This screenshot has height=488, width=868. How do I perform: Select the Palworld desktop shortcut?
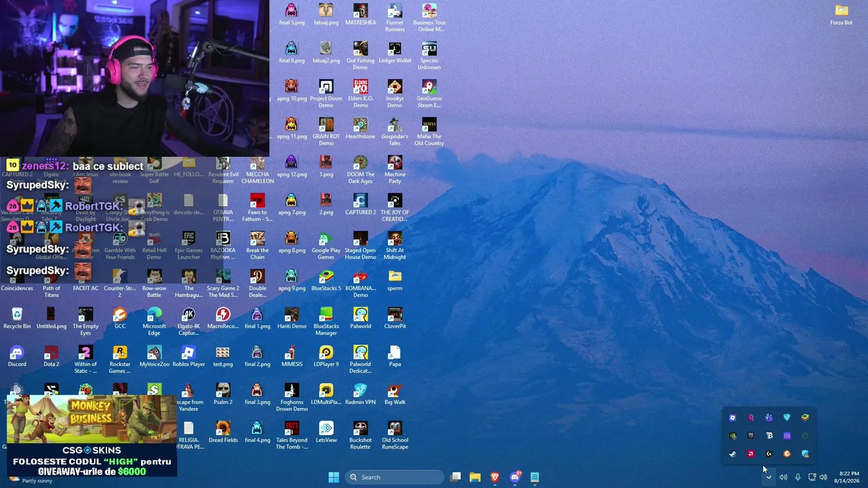361,319
